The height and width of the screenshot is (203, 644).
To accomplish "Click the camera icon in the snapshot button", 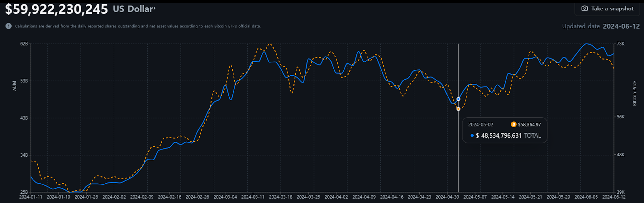I will tap(584, 8).
